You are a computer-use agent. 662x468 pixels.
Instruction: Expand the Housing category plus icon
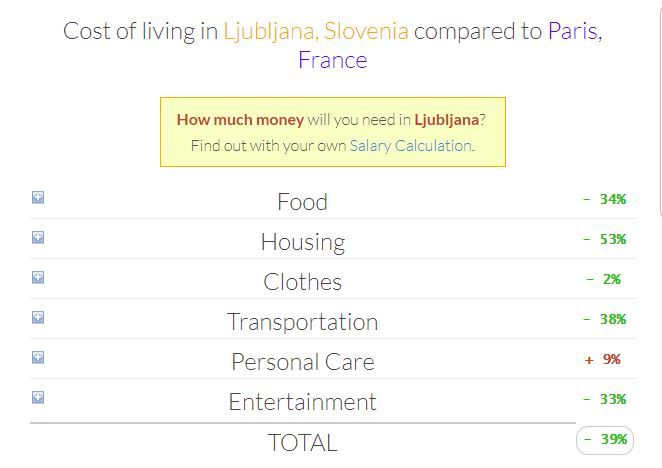point(38,237)
